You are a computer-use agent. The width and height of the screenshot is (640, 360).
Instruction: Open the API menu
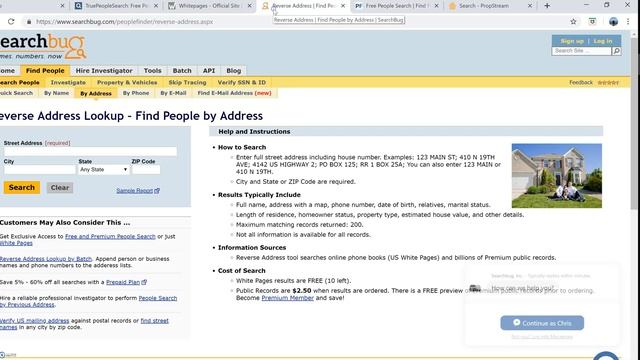(x=209, y=71)
